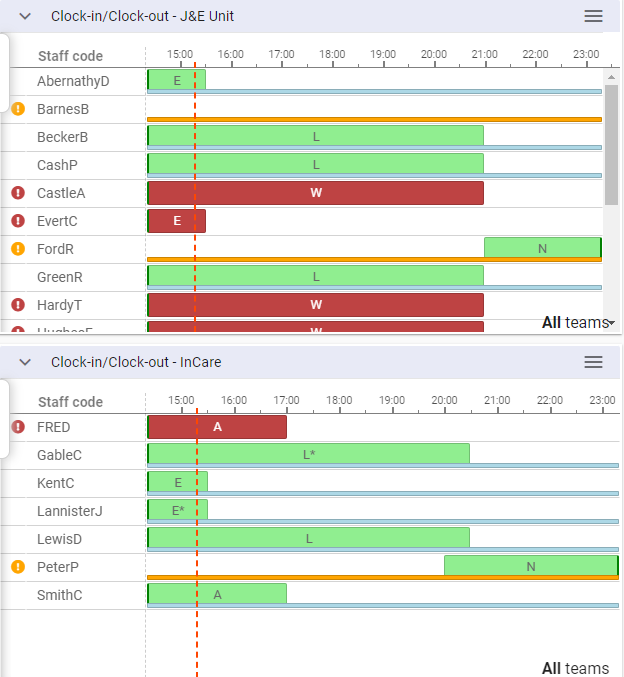Click the 18:00 marker on J&E timeline
Viewport: 624px width, 677px height.
point(332,54)
